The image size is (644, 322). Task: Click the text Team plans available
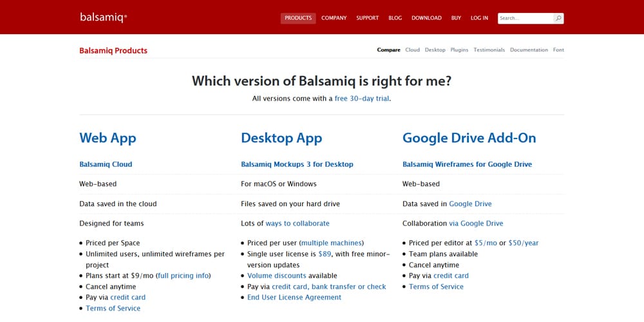[443, 254]
